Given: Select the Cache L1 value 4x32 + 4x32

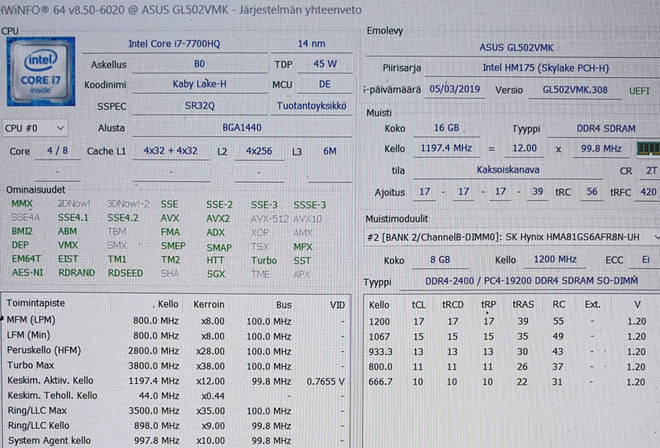Looking at the screenshot, I should 170,151.
